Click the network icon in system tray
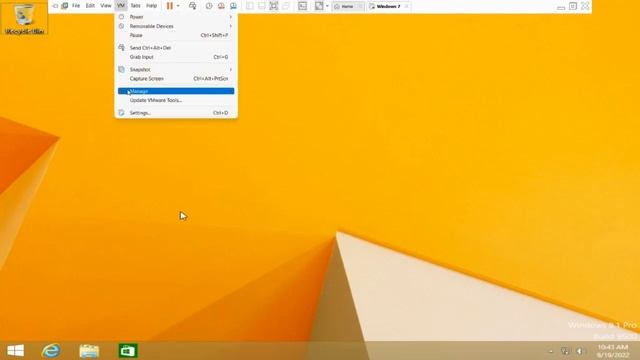Screen dimensions: 640x360 (x=565, y=351)
